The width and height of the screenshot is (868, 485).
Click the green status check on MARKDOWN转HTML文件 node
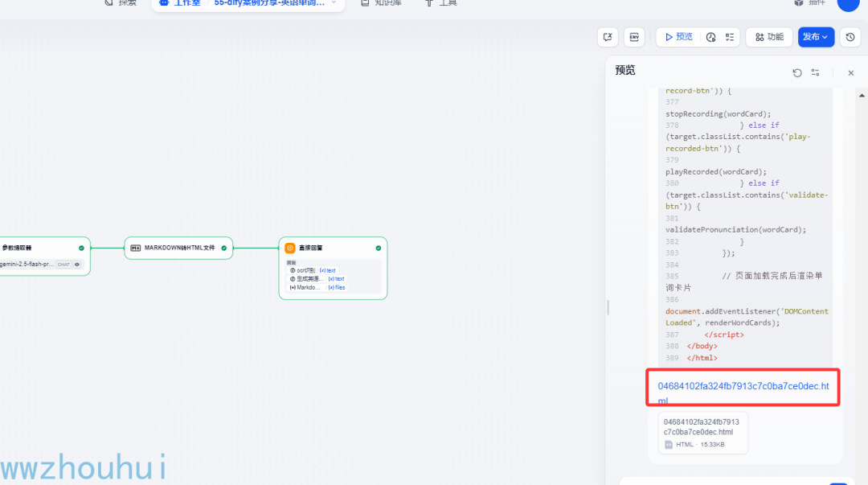point(224,248)
